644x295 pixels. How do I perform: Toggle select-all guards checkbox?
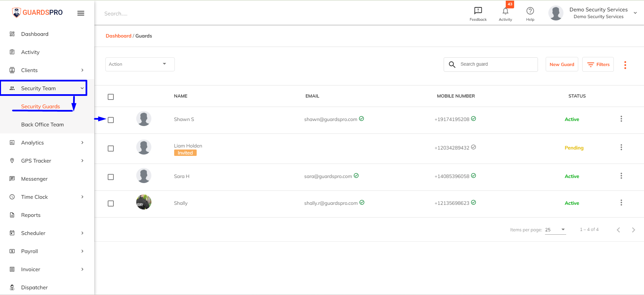pos(111,97)
